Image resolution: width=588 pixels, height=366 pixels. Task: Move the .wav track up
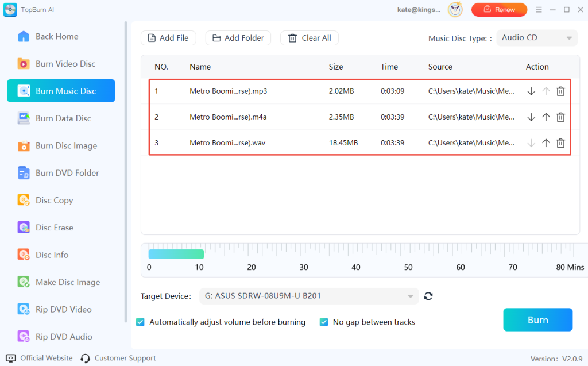546,143
